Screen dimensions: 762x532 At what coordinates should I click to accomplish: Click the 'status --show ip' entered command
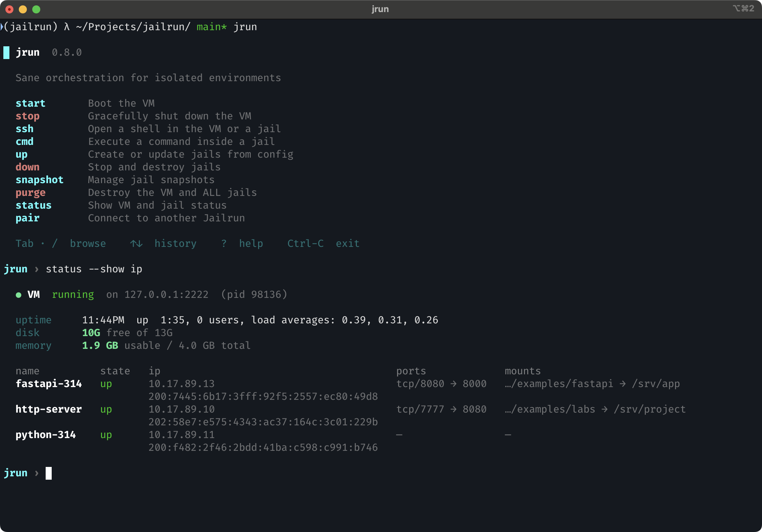click(94, 269)
